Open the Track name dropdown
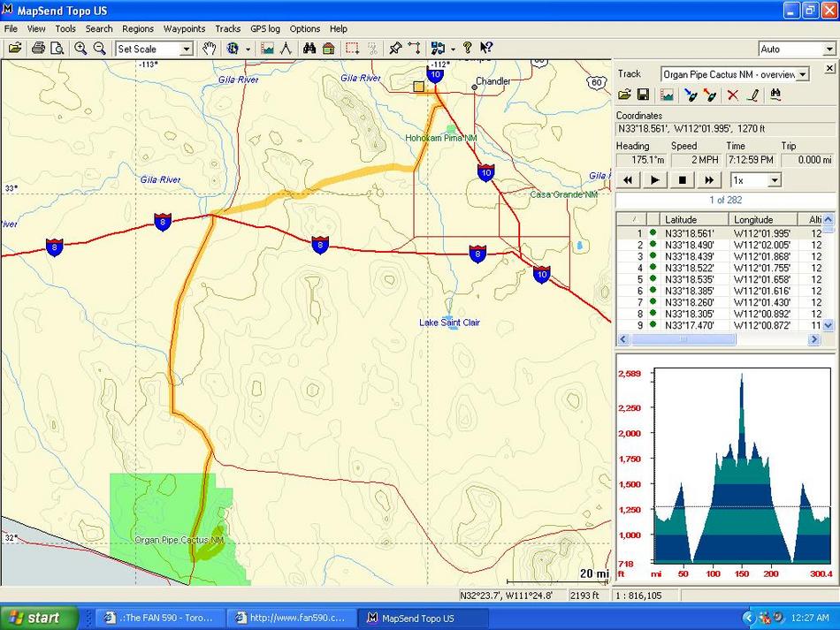The width and height of the screenshot is (840, 630). (803, 74)
